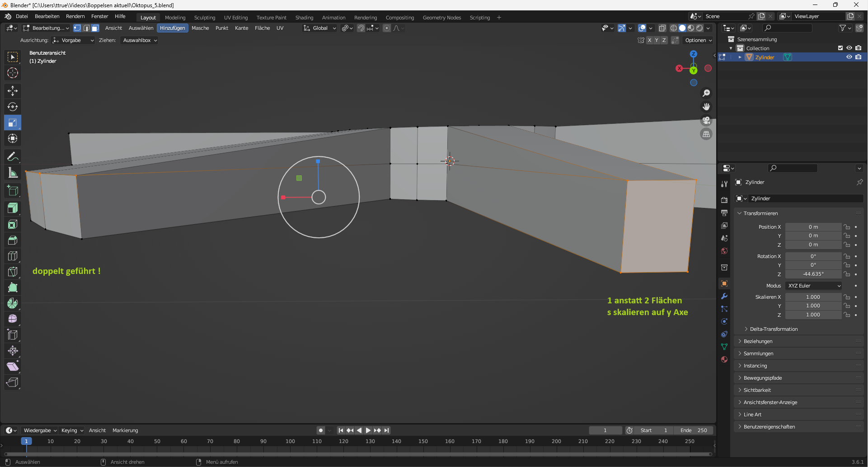Screen dimensions: 868x467
Task: Toggle Zylinder visibility eye in outliner
Action: pyautogui.click(x=849, y=57)
